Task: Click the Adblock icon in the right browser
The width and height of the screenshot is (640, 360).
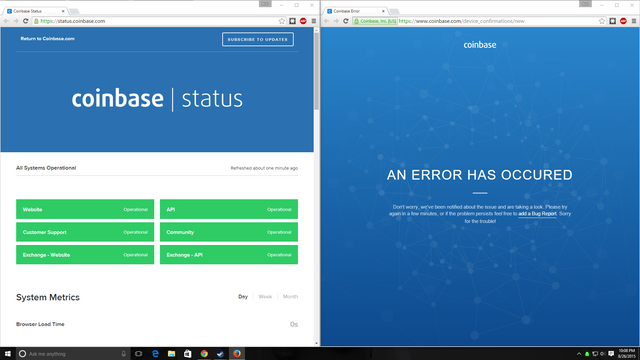Action: point(623,21)
